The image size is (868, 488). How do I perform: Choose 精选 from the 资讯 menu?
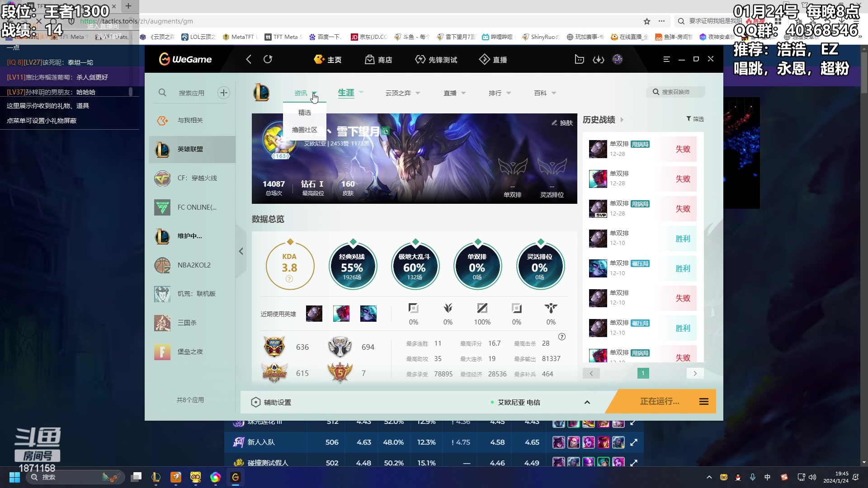(305, 113)
